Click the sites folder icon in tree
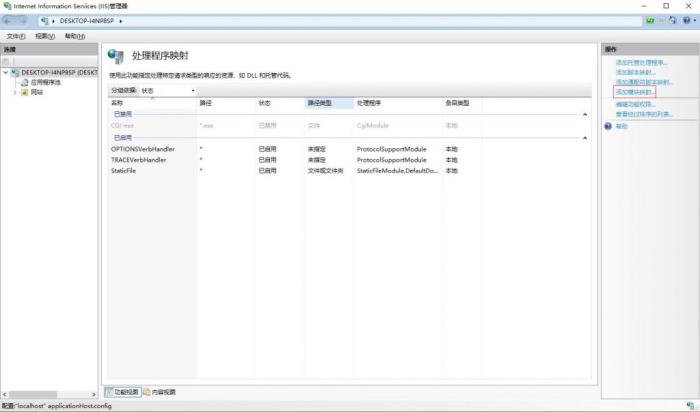 point(25,92)
